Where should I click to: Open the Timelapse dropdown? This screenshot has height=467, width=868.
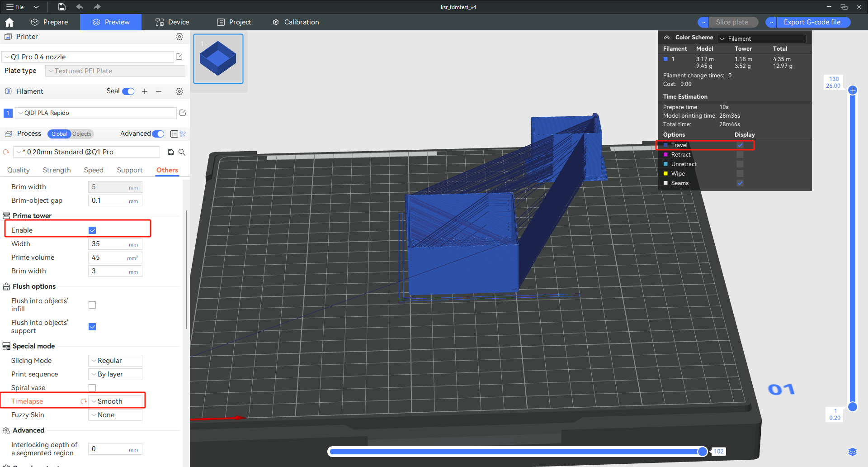tap(115, 401)
